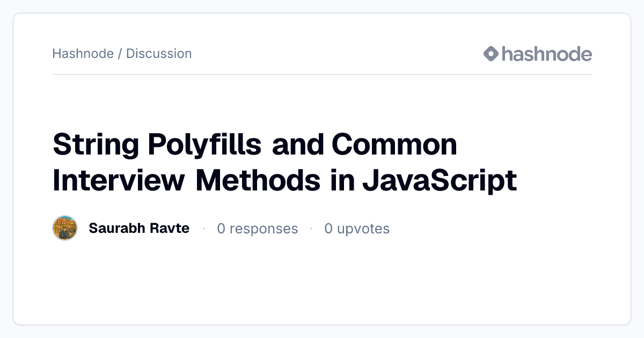Click the hashnode wordmark text
644x338 pixels.
point(547,54)
